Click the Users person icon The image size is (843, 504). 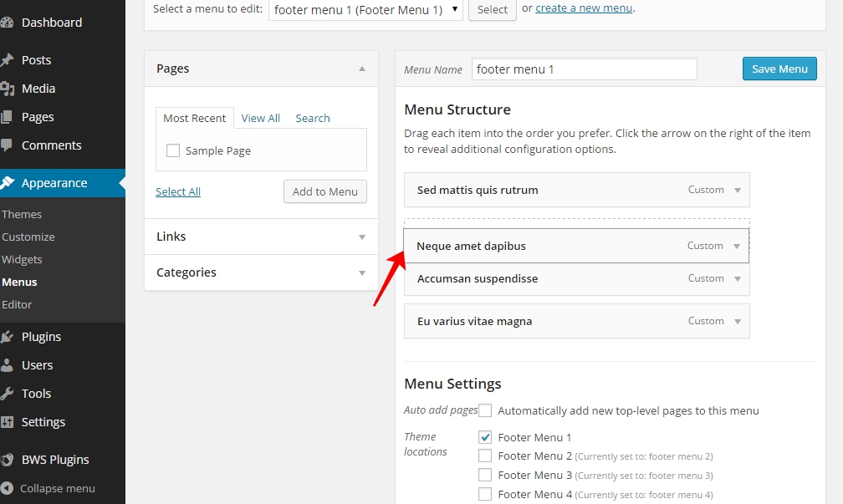(x=7, y=365)
